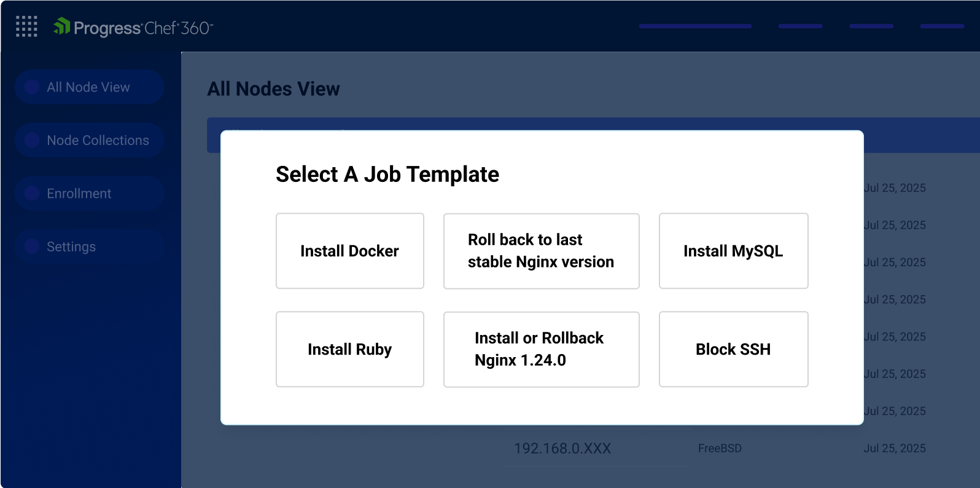Click the circle icon beside Enrollment
The width and height of the screenshot is (980, 488).
coord(32,194)
